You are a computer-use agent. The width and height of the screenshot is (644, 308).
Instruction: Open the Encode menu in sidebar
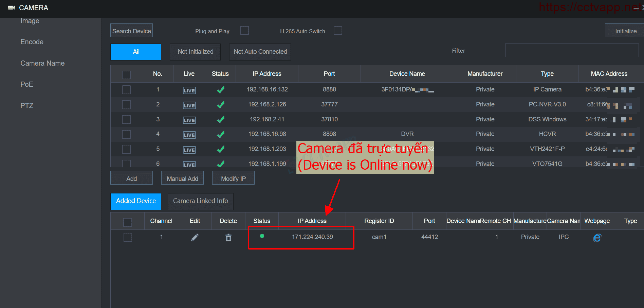pos(32,42)
